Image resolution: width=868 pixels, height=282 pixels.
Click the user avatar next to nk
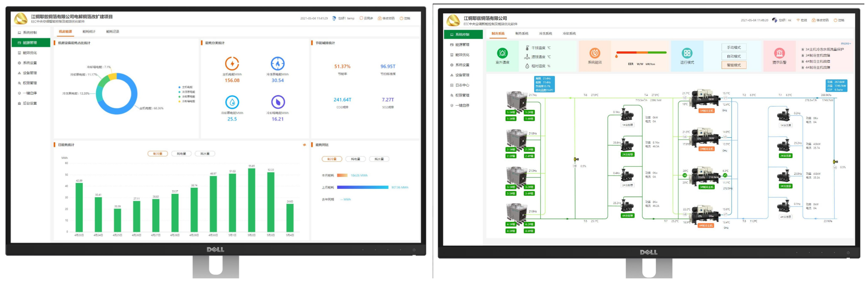point(774,20)
